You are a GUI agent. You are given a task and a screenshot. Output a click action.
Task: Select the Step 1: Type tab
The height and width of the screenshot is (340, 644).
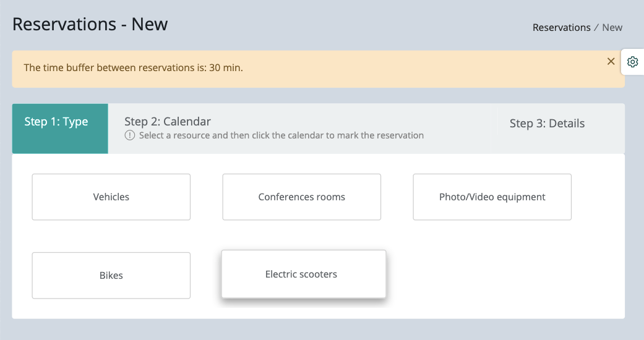pos(60,129)
